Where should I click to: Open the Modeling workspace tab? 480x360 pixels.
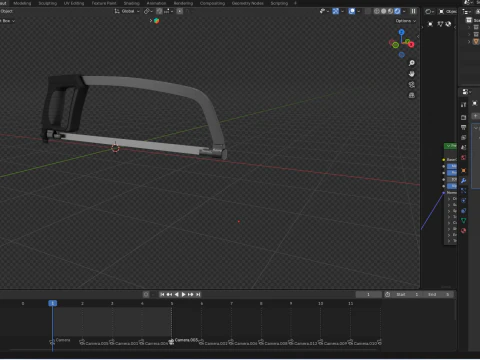pyautogui.click(x=22, y=3)
